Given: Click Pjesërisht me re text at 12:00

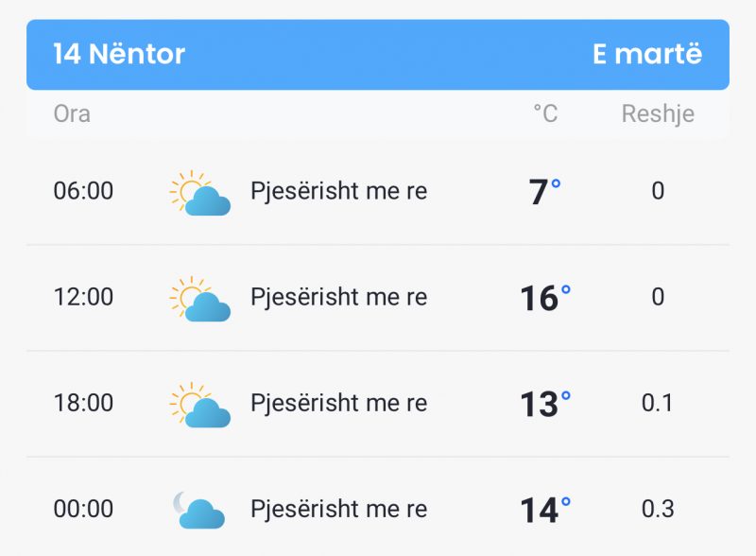Looking at the screenshot, I should (x=339, y=297).
